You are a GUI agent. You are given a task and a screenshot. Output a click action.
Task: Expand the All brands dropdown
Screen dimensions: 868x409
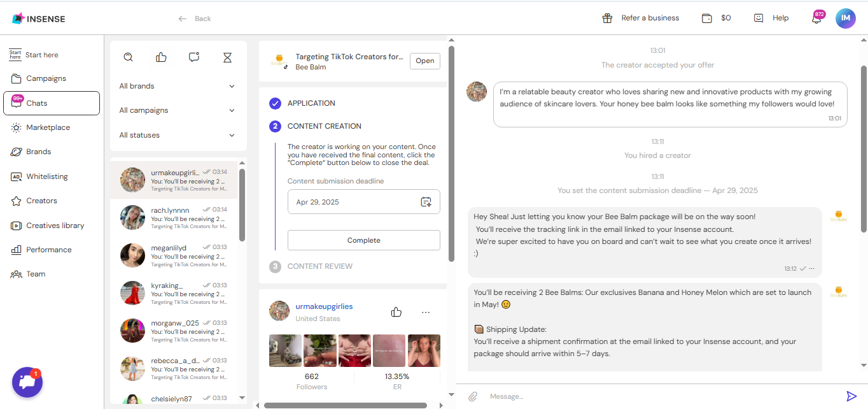[178, 86]
